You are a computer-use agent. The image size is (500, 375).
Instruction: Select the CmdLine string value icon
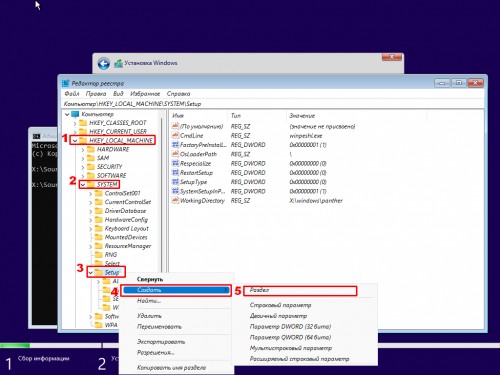click(175, 135)
